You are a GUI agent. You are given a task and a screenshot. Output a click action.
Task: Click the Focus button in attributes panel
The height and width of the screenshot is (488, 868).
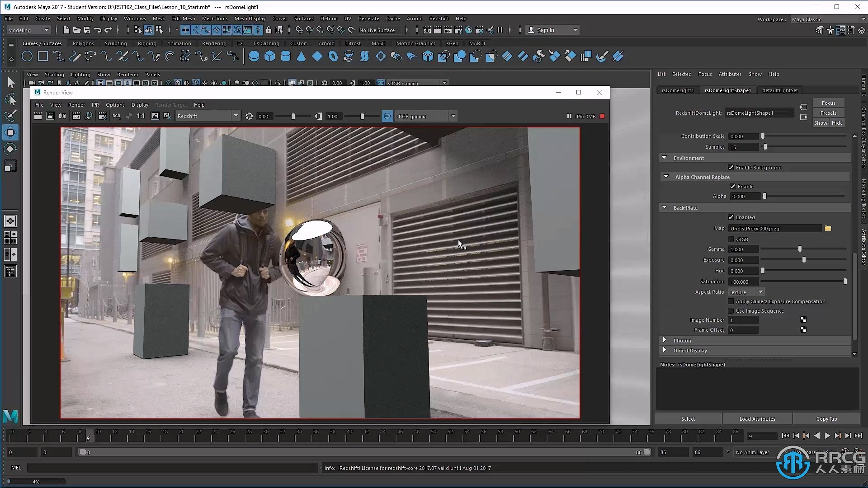(x=829, y=103)
